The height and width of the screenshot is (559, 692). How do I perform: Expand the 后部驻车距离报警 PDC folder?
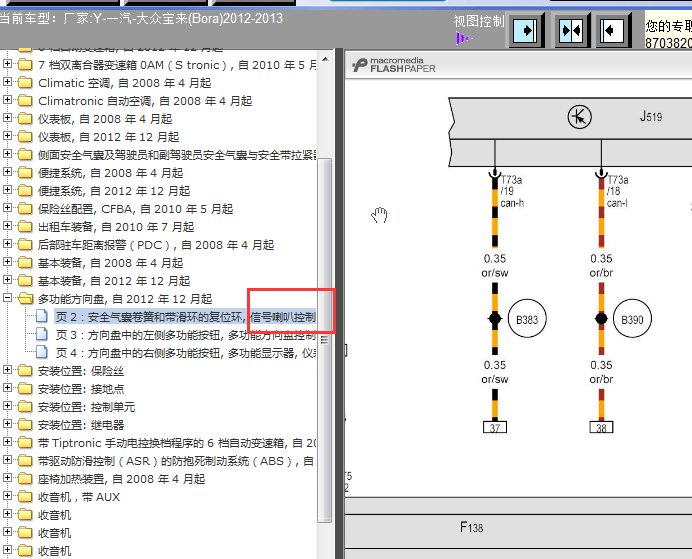(x=7, y=244)
